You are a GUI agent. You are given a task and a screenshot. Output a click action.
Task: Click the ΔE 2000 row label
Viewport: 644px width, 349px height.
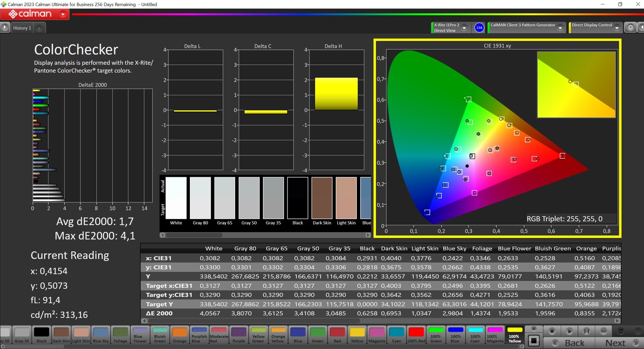159,313
